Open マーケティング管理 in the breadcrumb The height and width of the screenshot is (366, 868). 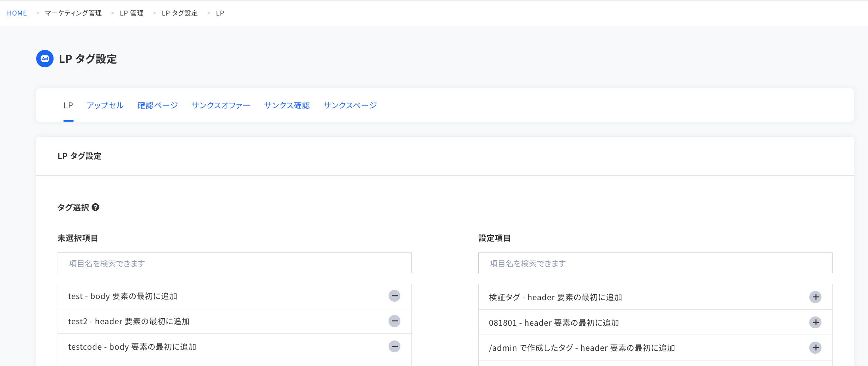click(73, 13)
